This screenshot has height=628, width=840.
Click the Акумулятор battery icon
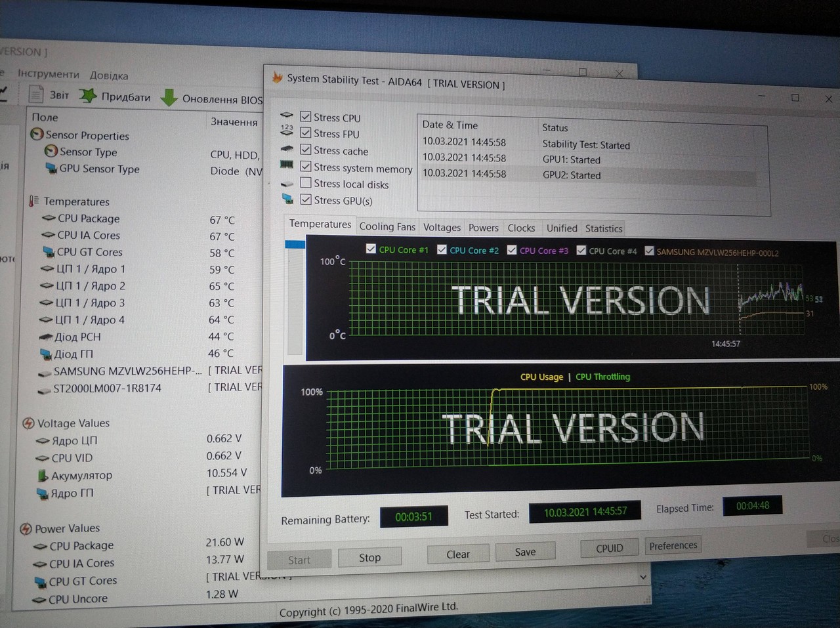[x=43, y=475]
